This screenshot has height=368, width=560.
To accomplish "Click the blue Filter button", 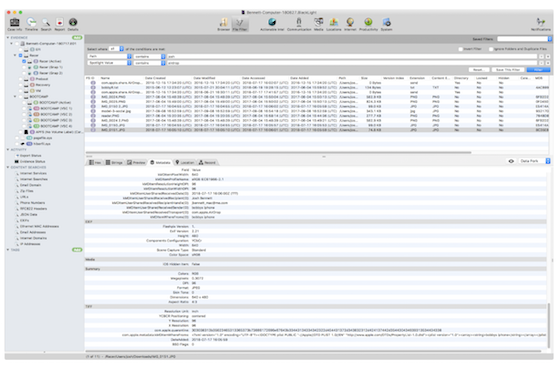I will (x=538, y=70).
